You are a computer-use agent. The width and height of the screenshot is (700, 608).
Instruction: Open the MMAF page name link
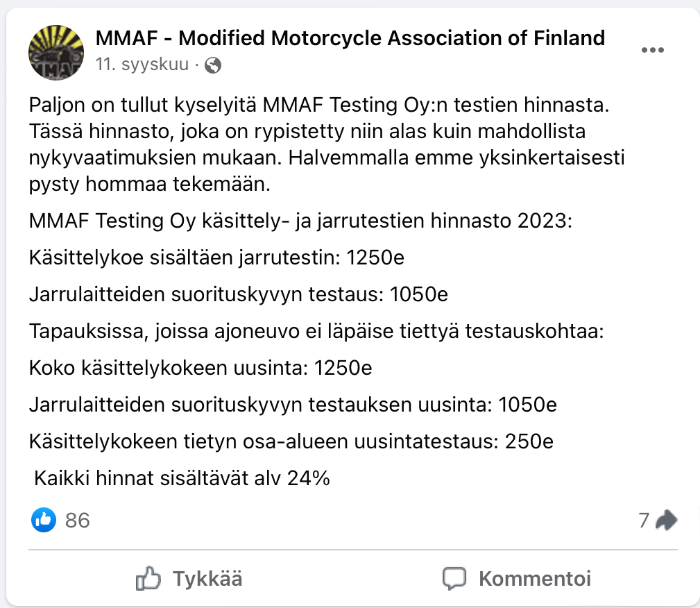(x=350, y=37)
